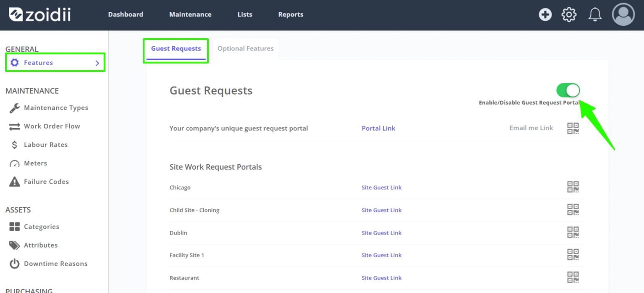Click the Downtime Reasons power icon
The height and width of the screenshot is (293, 644).
pos(15,264)
